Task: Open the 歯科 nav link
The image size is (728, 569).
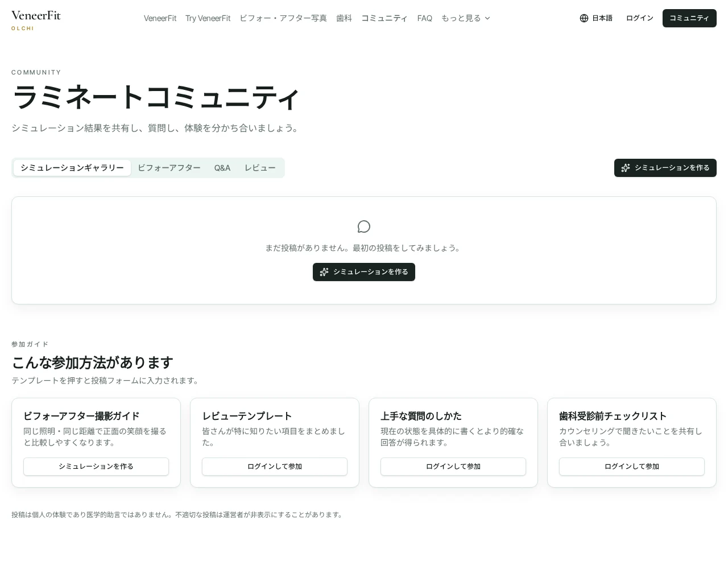Action: 344,18
